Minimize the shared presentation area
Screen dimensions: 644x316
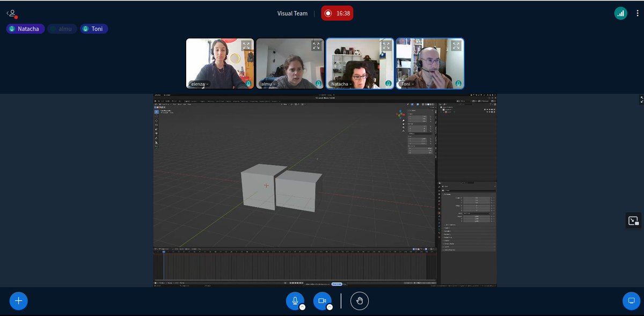(x=633, y=221)
